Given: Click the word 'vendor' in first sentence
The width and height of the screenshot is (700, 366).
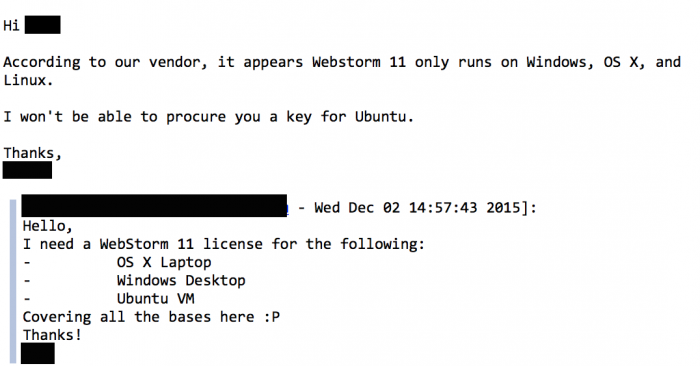Looking at the screenshot, I should [x=178, y=62].
